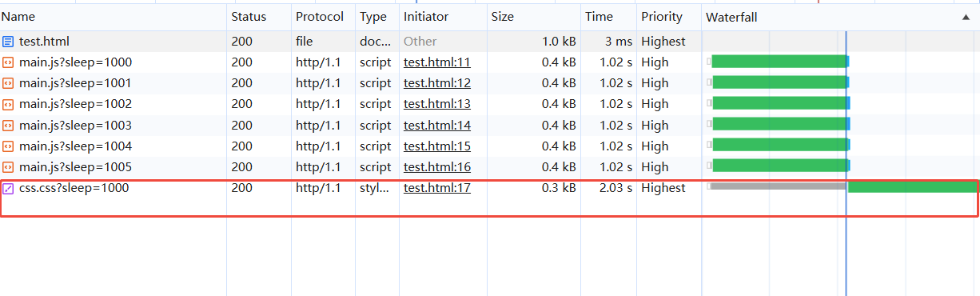Open initiator link test.html:13
The image size is (980, 296).
point(437,104)
